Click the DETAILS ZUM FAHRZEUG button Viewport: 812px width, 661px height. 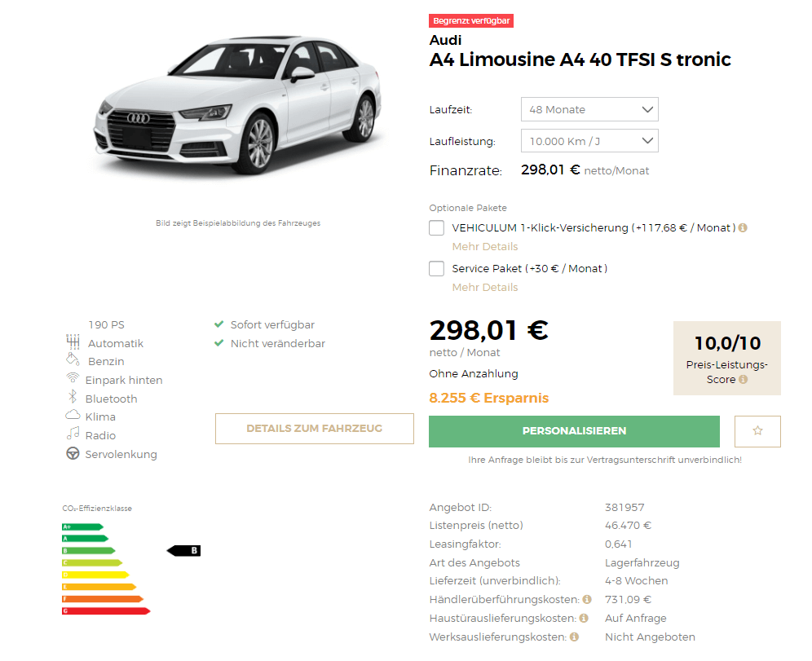click(315, 429)
